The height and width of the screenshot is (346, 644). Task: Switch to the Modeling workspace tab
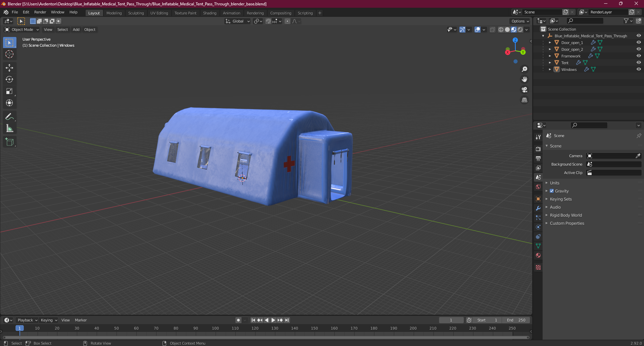pyautogui.click(x=114, y=13)
